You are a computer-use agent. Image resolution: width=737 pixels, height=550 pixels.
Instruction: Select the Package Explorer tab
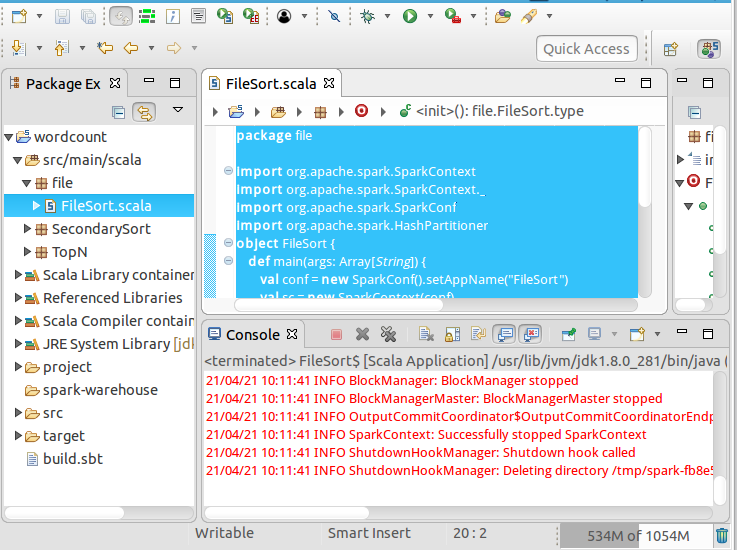tap(63, 84)
